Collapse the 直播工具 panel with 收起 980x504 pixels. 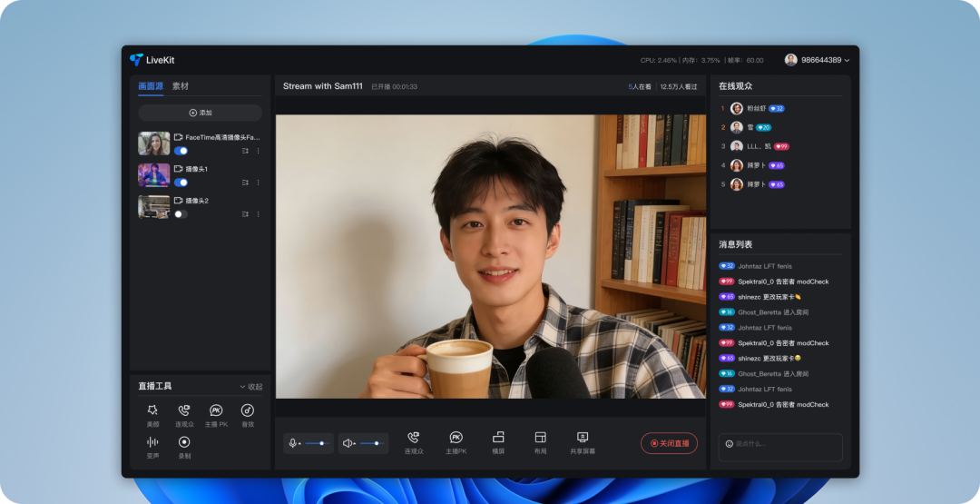coord(251,387)
